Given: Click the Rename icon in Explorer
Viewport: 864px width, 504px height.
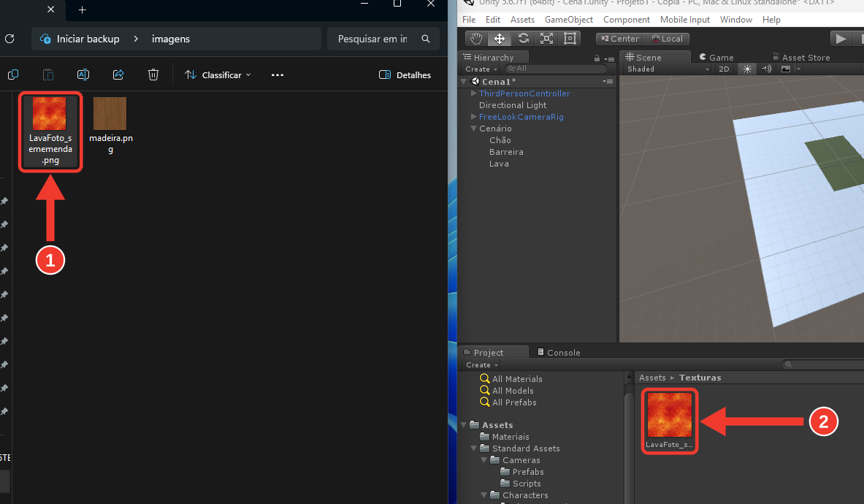Looking at the screenshot, I should [83, 75].
